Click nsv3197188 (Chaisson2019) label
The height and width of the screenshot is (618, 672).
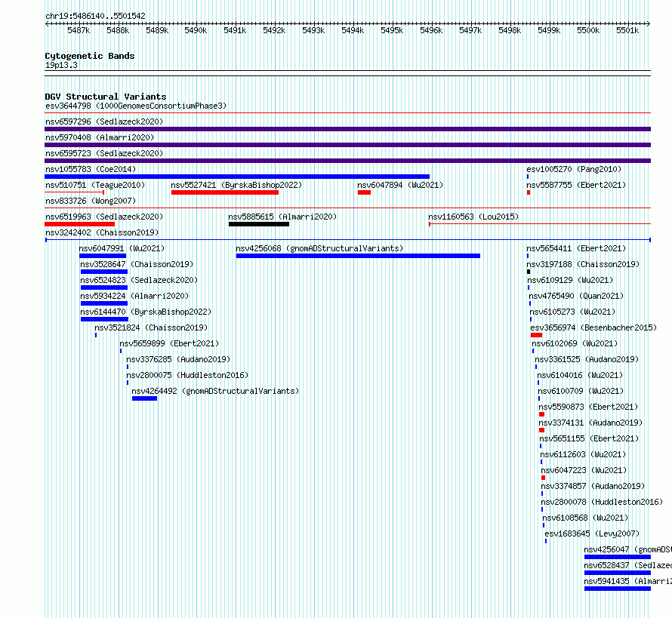point(583,264)
